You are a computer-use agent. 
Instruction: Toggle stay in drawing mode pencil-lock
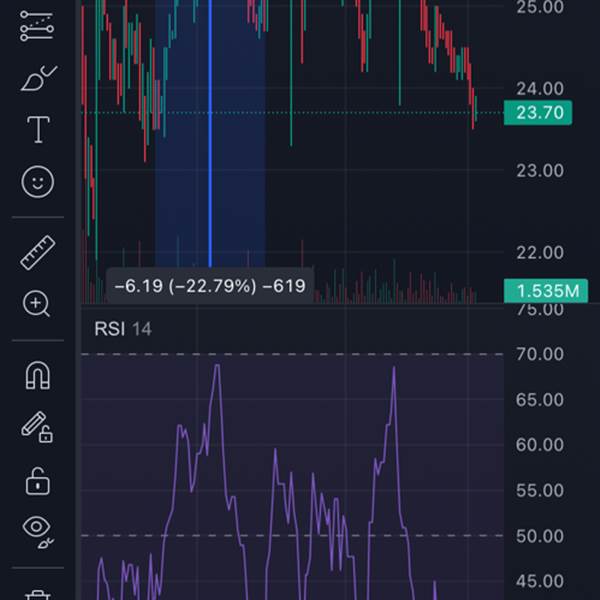click(x=38, y=428)
